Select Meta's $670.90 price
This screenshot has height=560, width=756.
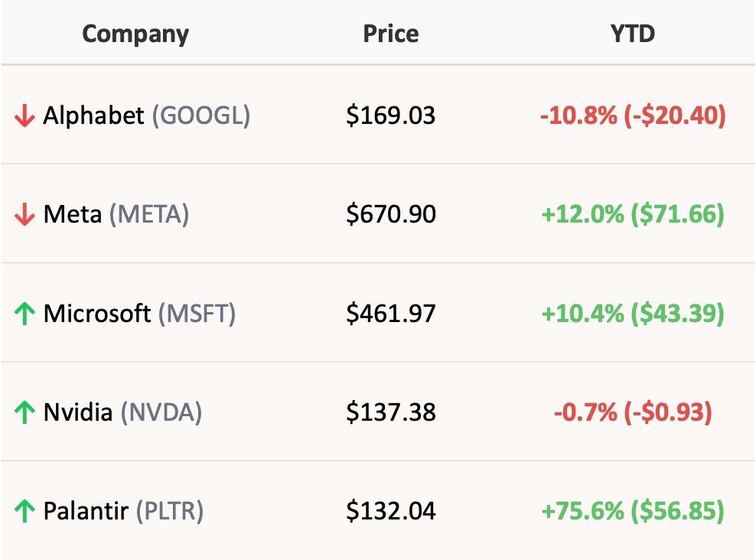[391, 214]
